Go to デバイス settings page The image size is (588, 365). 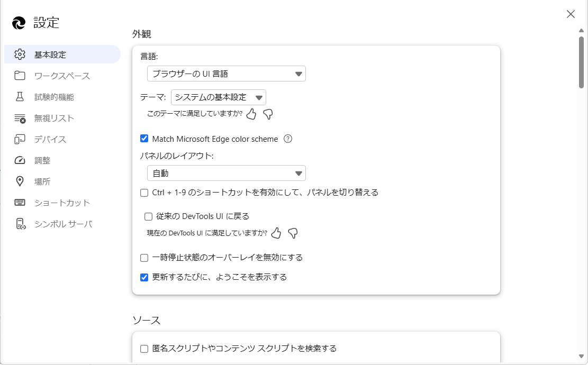(x=50, y=139)
